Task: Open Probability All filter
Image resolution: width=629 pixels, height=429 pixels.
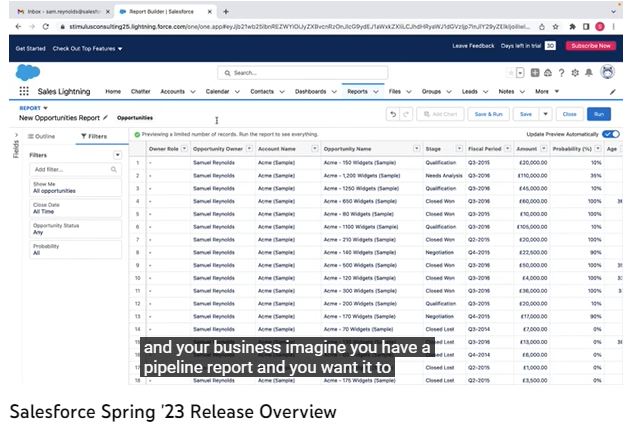Action: coord(75,250)
